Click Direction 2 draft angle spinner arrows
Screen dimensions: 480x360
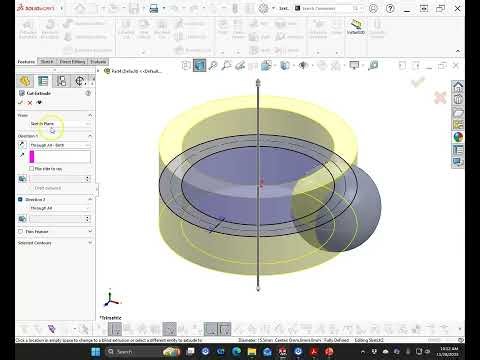pos(88,219)
